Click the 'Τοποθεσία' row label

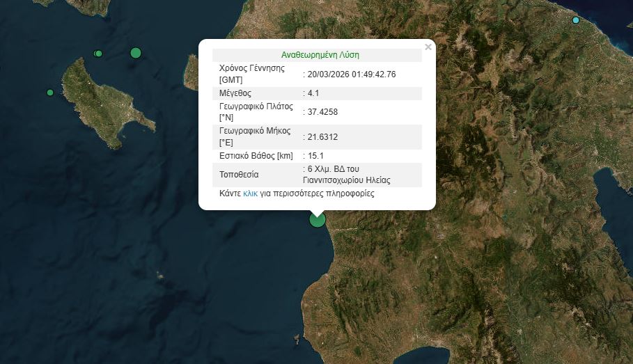[x=239, y=174]
